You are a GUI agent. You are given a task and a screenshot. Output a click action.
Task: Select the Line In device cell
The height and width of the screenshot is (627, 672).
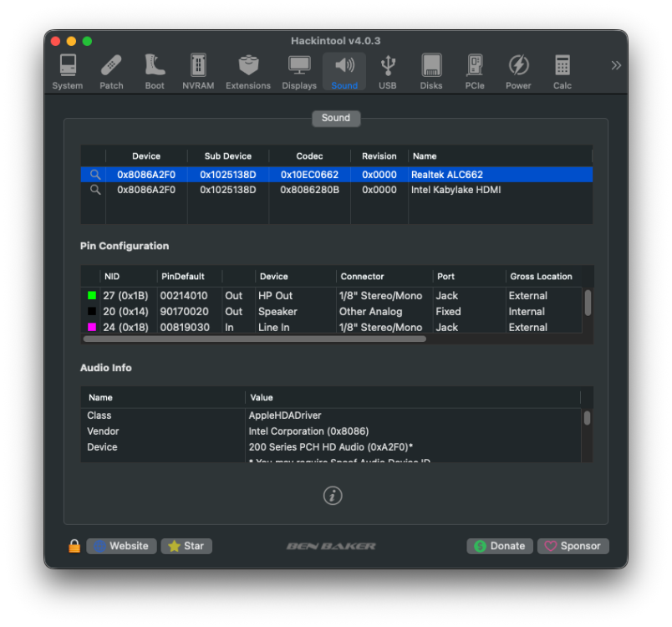pyautogui.click(x=274, y=328)
